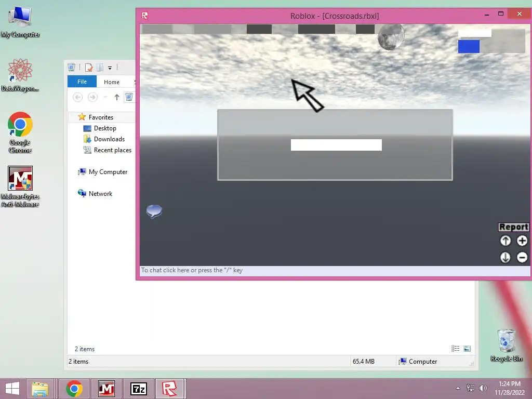Open Customize Quick Access Toolbar dropdown
Viewport: 532px width, 399px height.
tap(110, 68)
